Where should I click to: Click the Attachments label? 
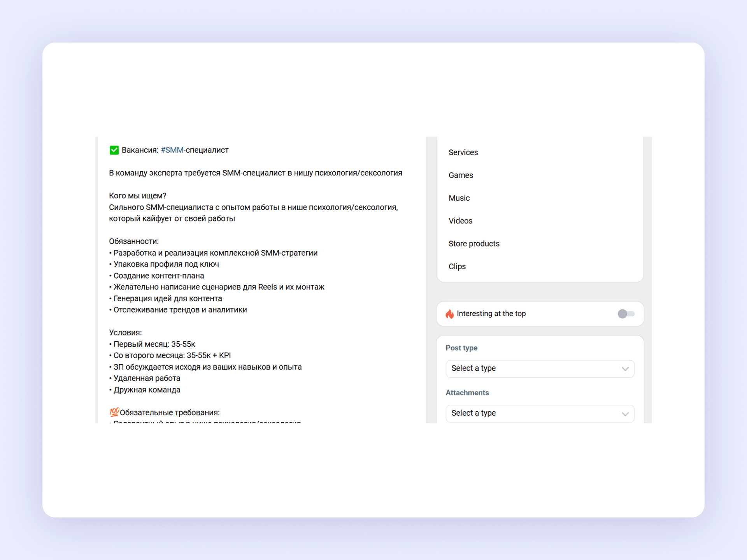click(467, 393)
